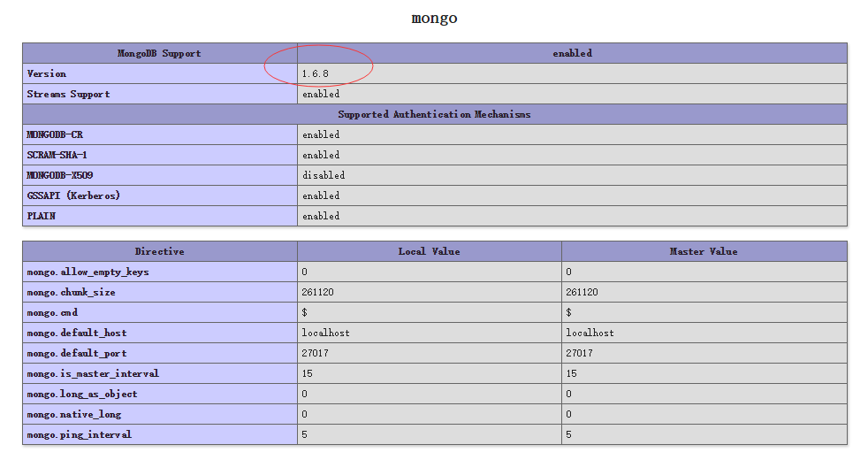Click the mongo.default_host master value localhost
The width and height of the screenshot is (868, 460).
pos(590,333)
